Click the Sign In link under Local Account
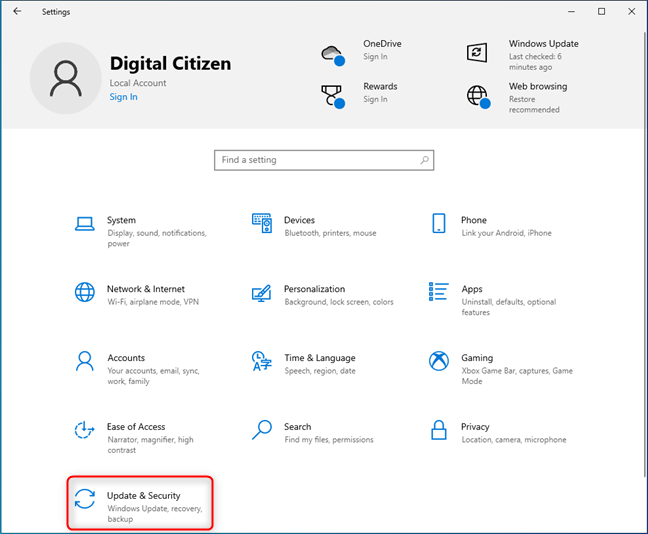 pyautogui.click(x=124, y=97)
